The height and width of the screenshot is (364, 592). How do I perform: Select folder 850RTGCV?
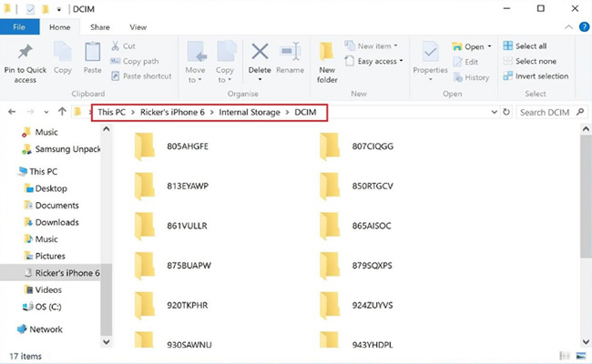[356, 186]
